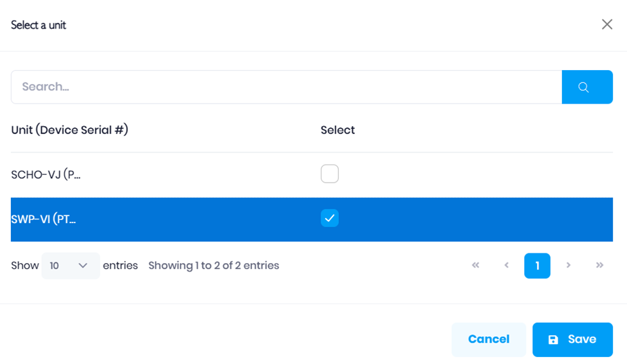627x364 pixels.
Task: Focus the Search text field
Action: (x=286, y=87)
